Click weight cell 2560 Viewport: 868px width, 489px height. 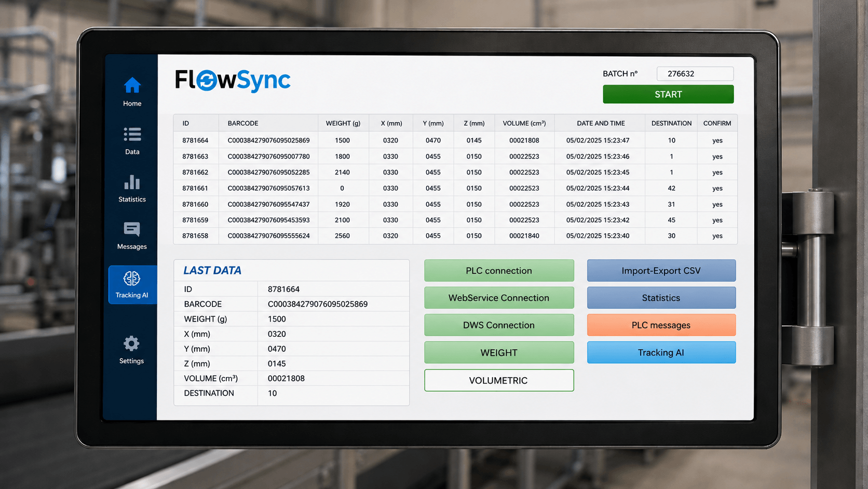click(343, 236)
